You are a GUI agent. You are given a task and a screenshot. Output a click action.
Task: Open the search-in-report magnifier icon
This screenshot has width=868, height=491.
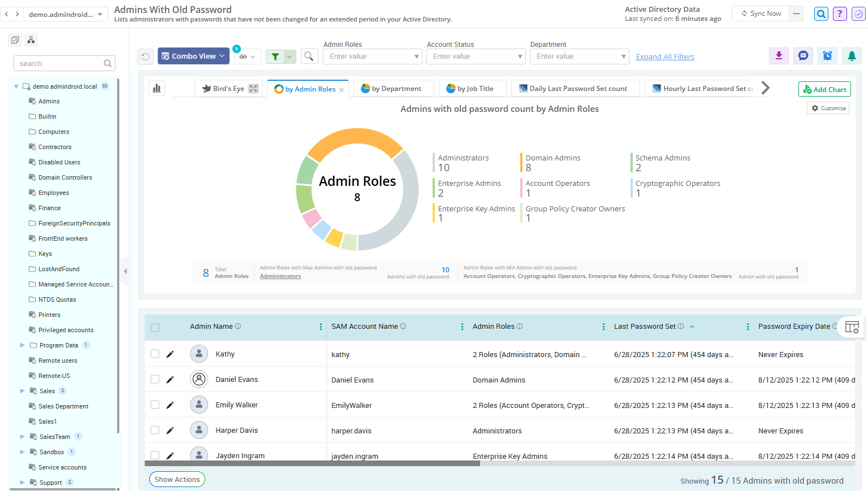[x=309, y=57]
